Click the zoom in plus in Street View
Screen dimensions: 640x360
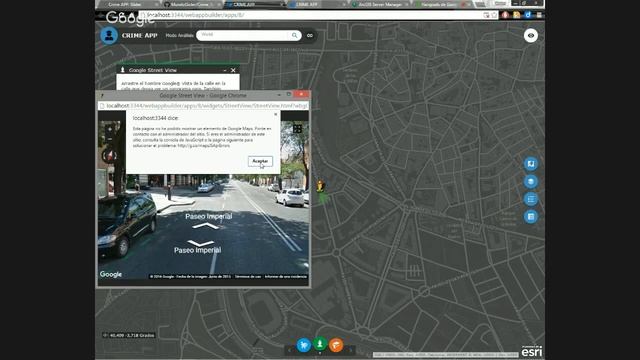click(109, 129)
